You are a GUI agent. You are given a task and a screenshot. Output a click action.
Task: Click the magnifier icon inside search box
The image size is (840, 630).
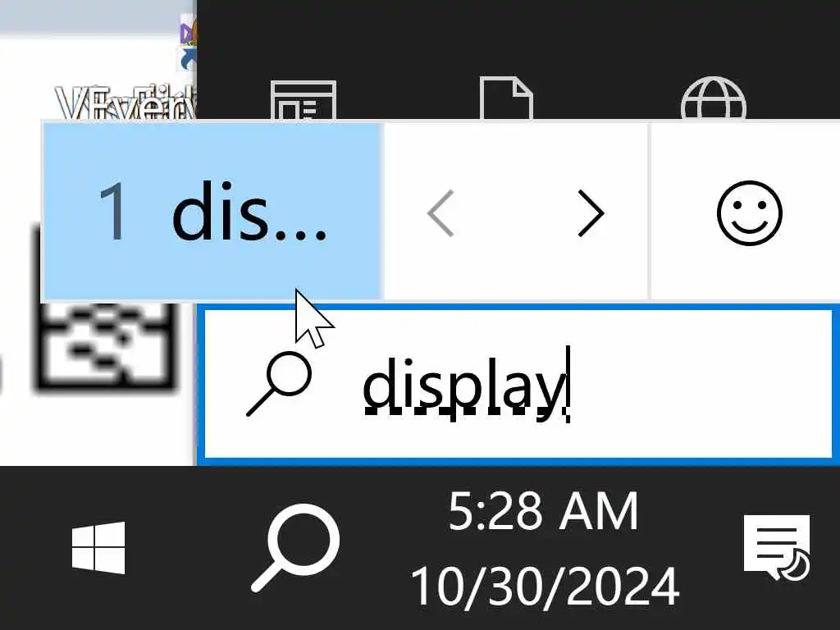pyautogui.click(x=279, y=384)
